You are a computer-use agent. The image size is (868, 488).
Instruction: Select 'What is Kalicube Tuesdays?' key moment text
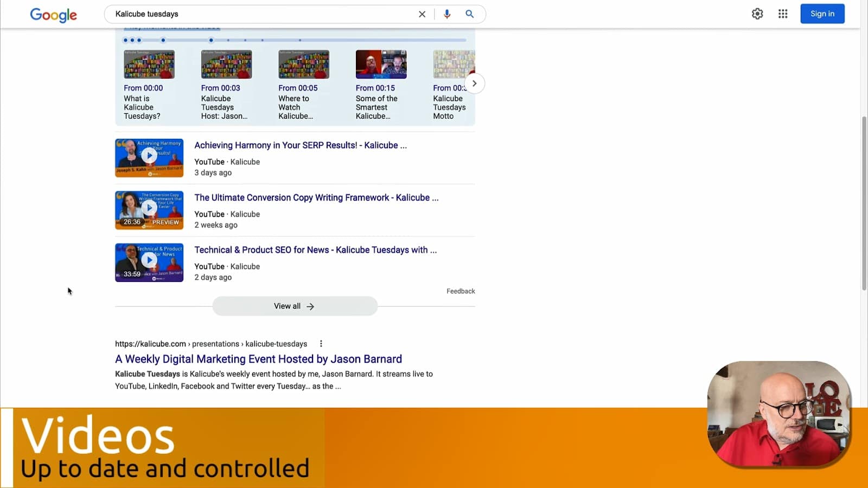(142, 107)
